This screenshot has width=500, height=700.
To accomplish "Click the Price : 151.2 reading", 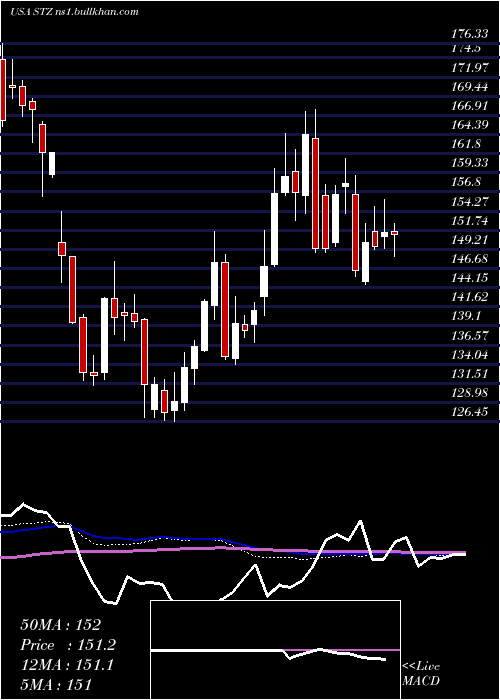I will click(x=68, y=645).
